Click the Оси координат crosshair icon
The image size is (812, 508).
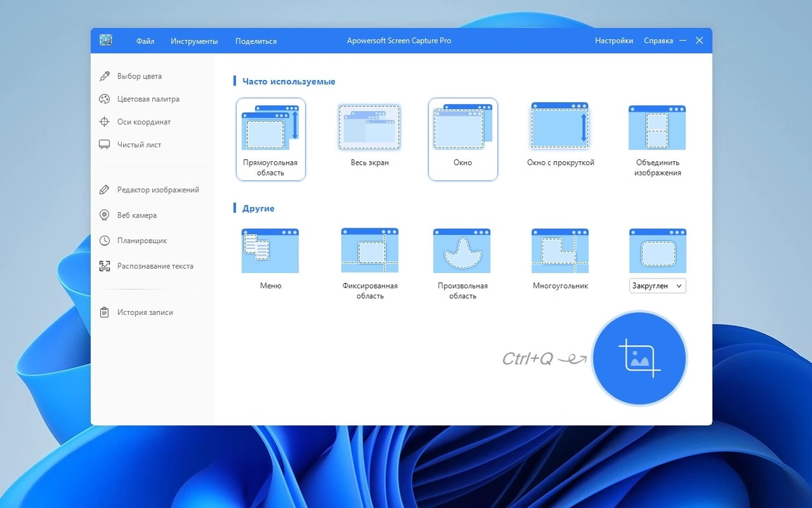[104, 122]
